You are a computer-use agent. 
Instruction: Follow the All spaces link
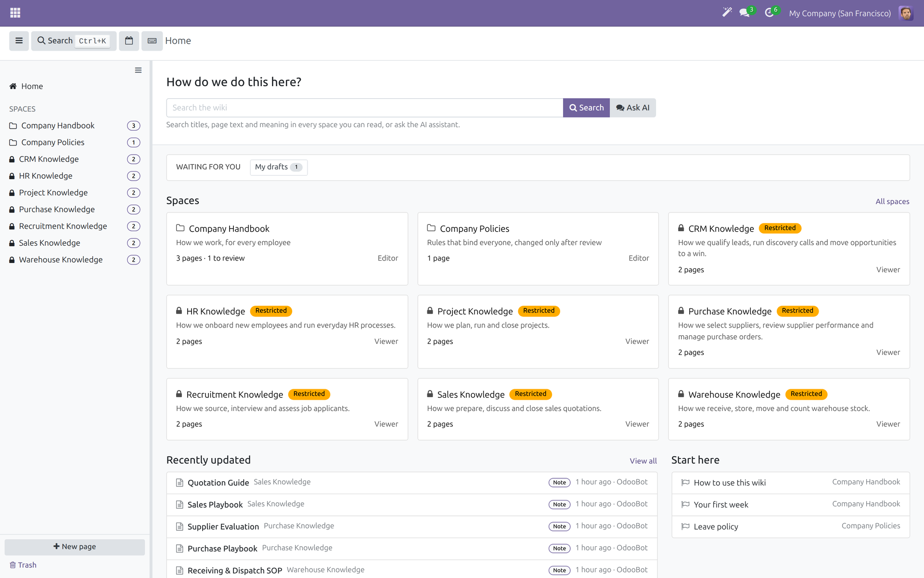pos(892,201)
